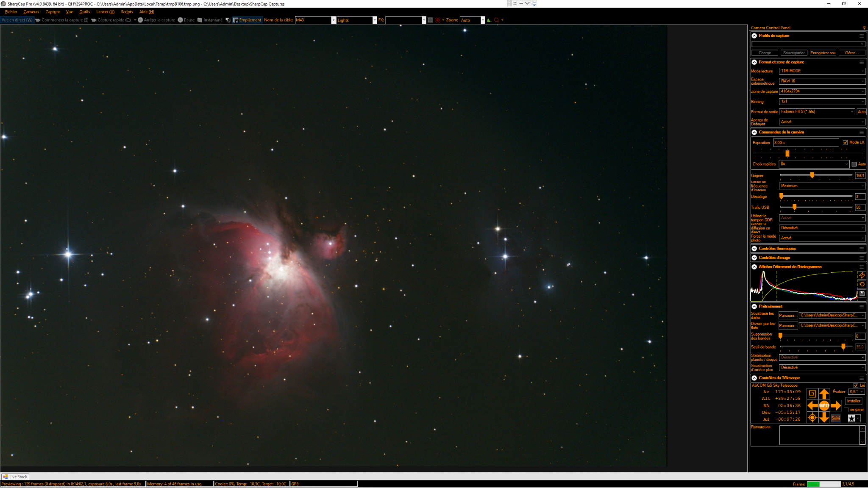Toggle Empilement live stacking button

[x=248, y=20]
